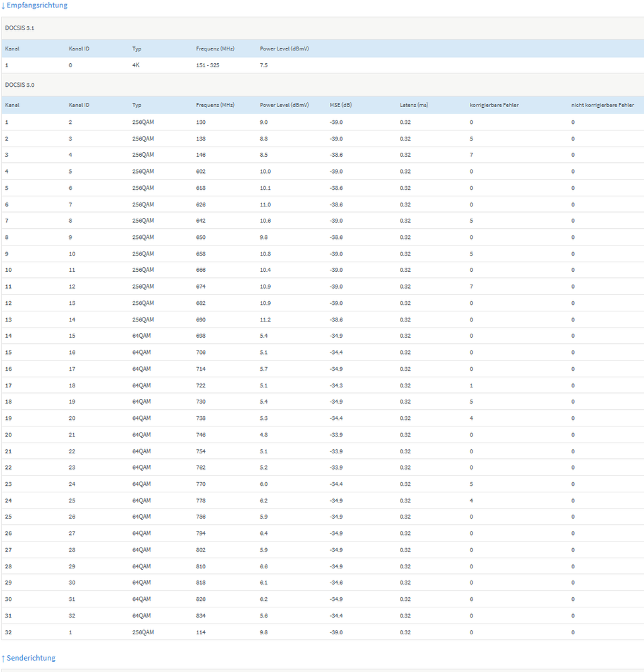This screenshot has height=672, width=644.
Task: Select frequency 114 cell
Action: pos(201,632)
